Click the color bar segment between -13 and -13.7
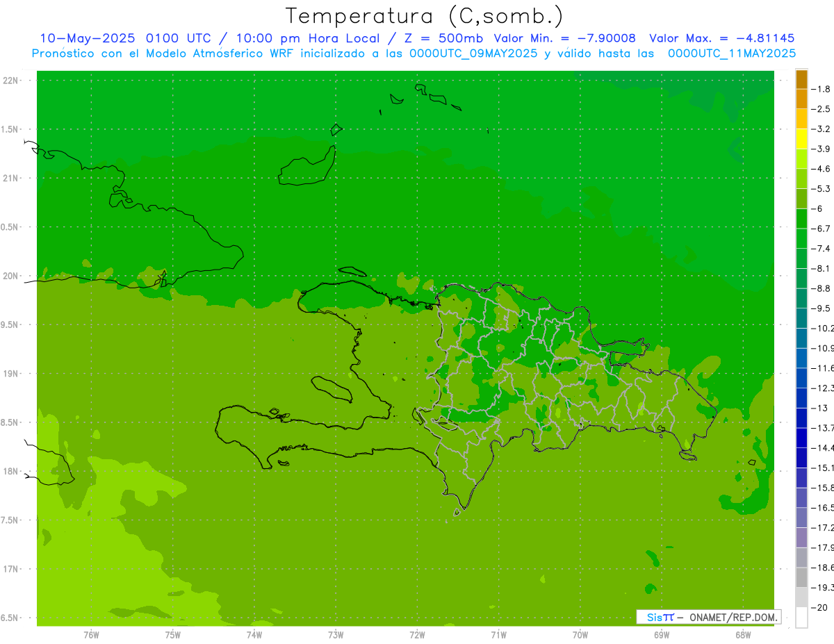 pos(801,418)
